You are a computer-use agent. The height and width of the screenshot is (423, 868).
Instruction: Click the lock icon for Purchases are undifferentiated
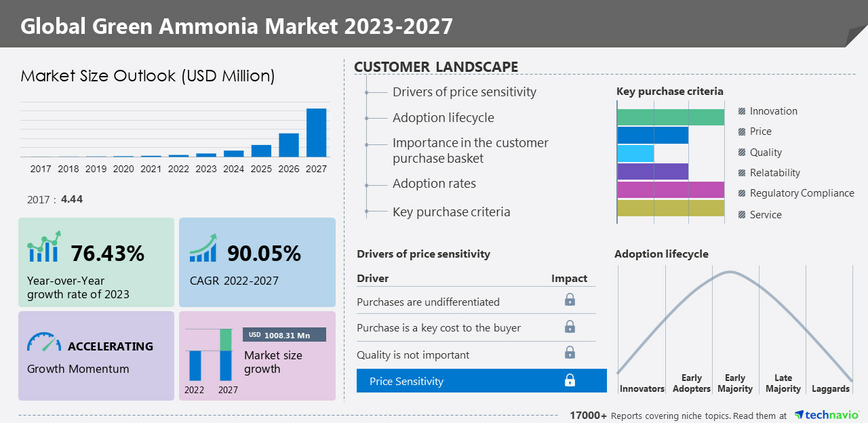point(570,300)
